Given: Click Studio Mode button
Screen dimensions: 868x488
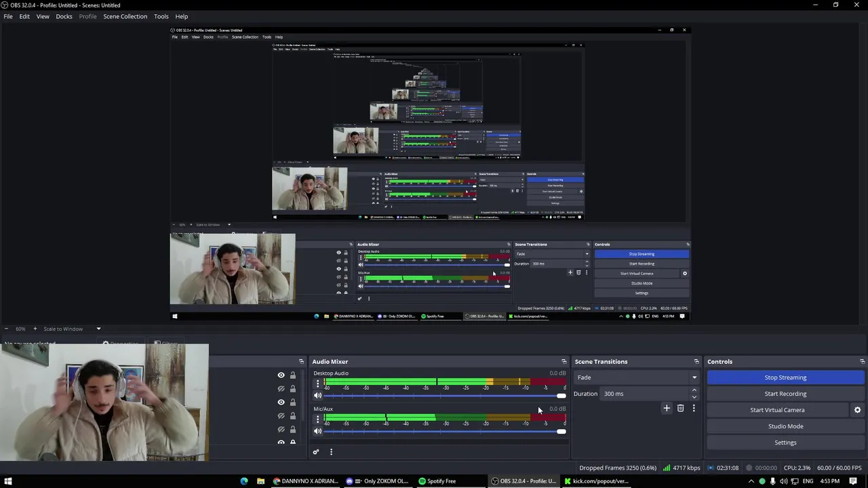Looking at the screenshot, I should (785, 426).
